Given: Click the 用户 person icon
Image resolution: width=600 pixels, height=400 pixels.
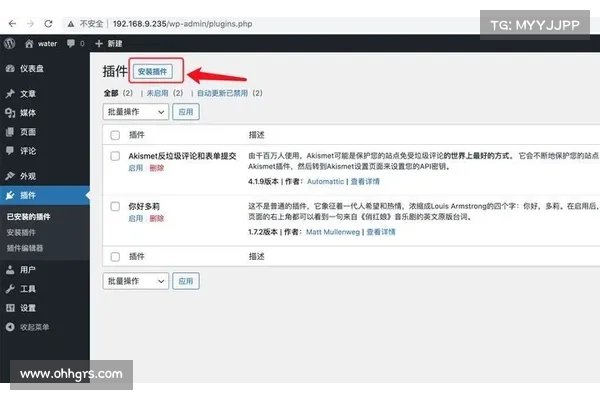Looking at the screenshot, I should pyautogui.click(x=10, y=270).
